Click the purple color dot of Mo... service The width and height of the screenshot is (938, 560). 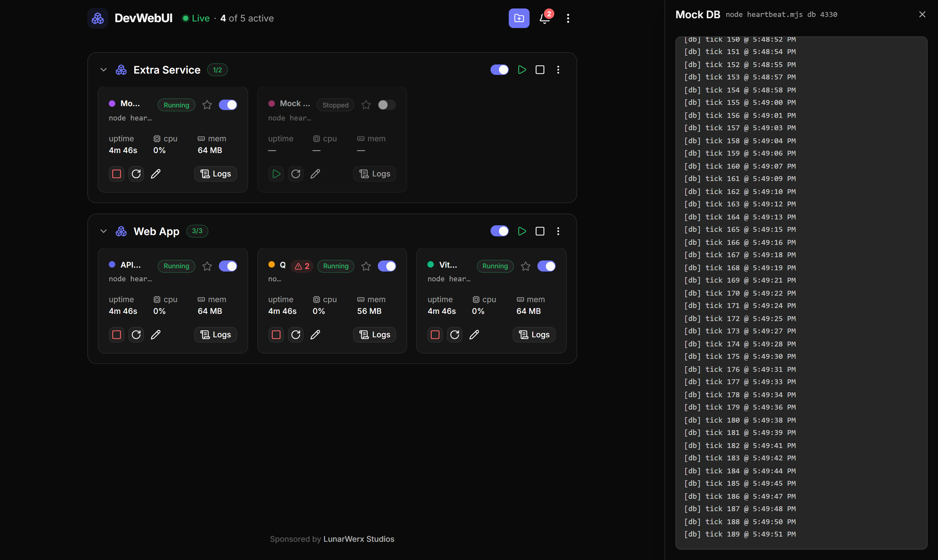(112, 104)
